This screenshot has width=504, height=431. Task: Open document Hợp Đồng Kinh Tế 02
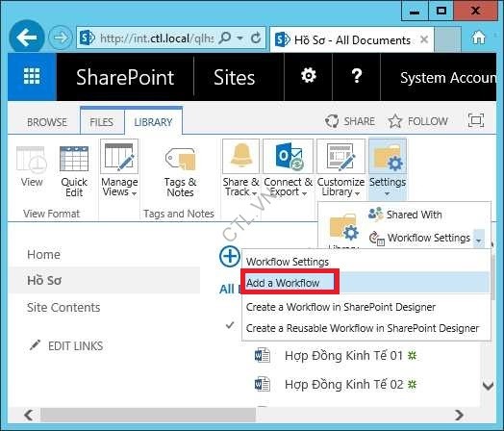pos(343,385)
